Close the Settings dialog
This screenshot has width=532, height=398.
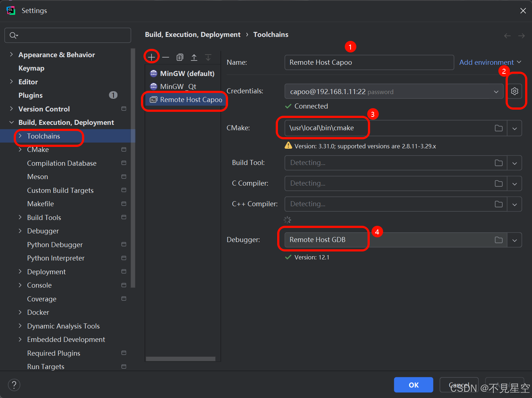tap(523, 11)
